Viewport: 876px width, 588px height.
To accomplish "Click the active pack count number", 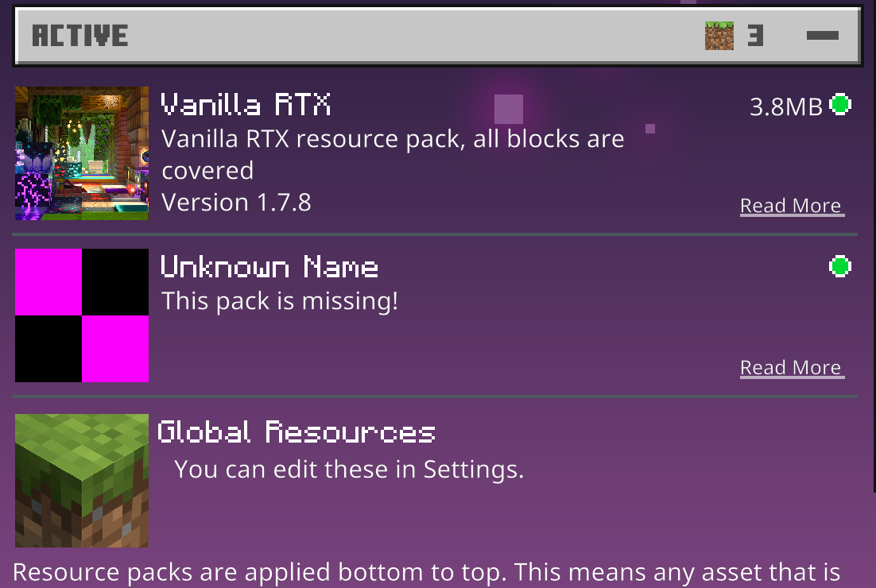I will point(755,36).
